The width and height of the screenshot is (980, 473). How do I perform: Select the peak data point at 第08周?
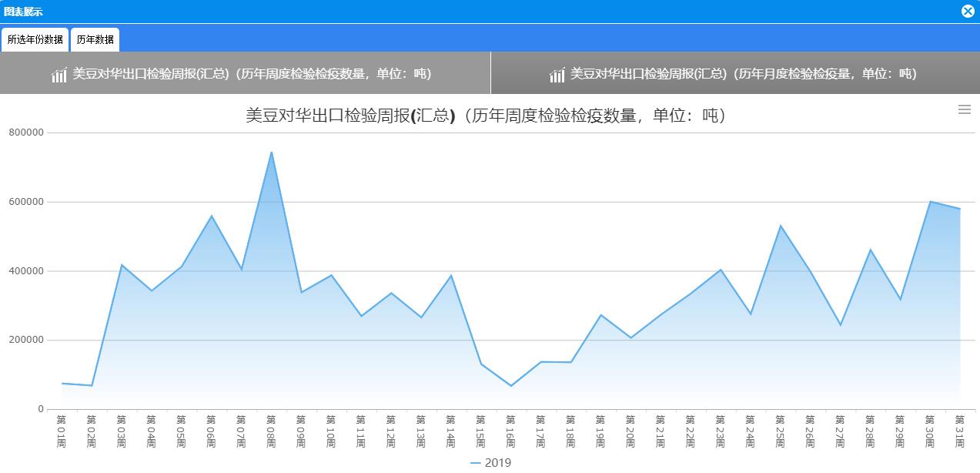click(x=272, y=152)
